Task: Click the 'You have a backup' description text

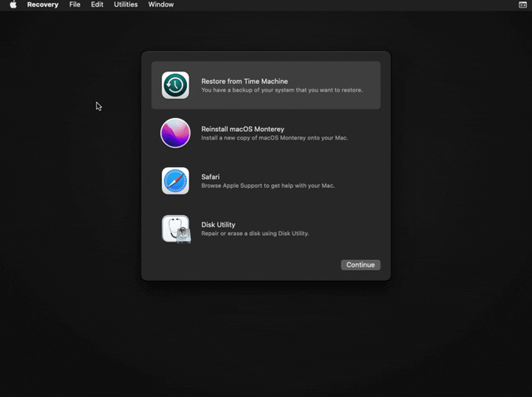Action: point(282,90)
